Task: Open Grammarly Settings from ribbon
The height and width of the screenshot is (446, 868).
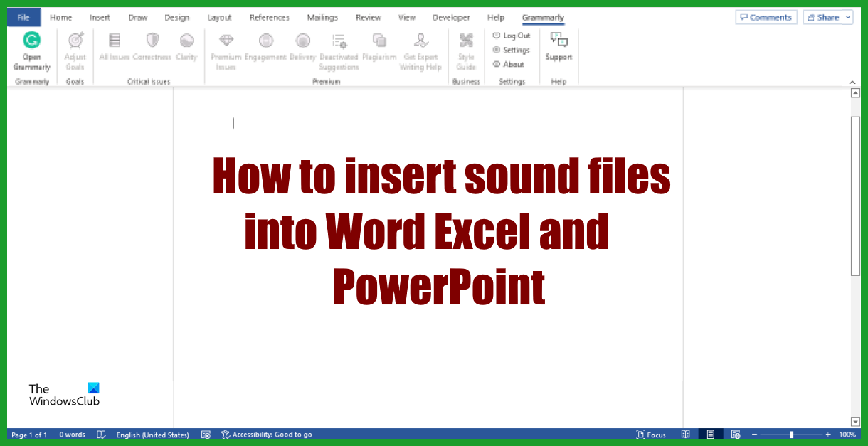Action: coord(511,50)
